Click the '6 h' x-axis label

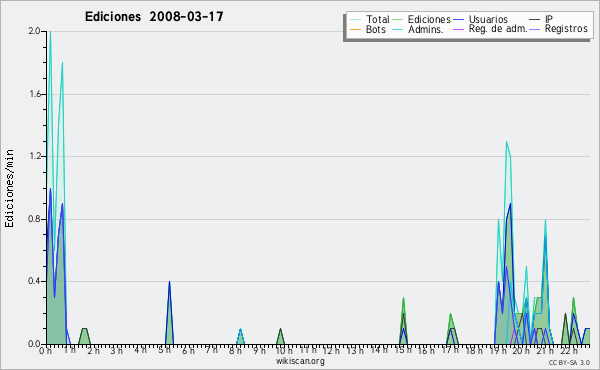(x=188, y=351)
